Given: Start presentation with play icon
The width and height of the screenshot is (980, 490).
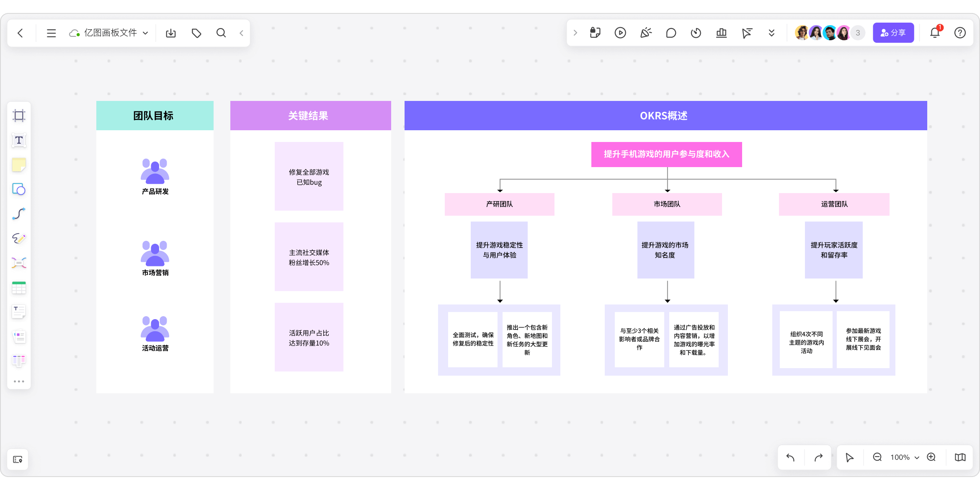Looking at the screenshot, I should [x=620, y=33].
